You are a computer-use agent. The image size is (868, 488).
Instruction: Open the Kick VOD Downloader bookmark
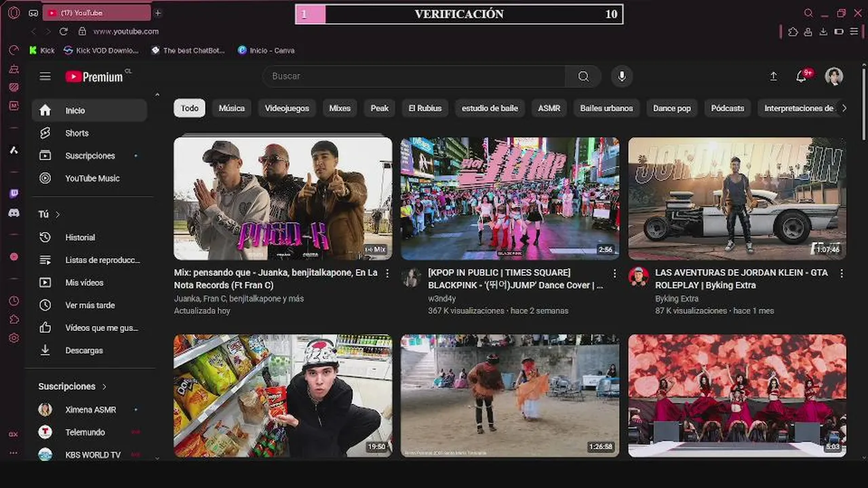(x=101, y=50)
